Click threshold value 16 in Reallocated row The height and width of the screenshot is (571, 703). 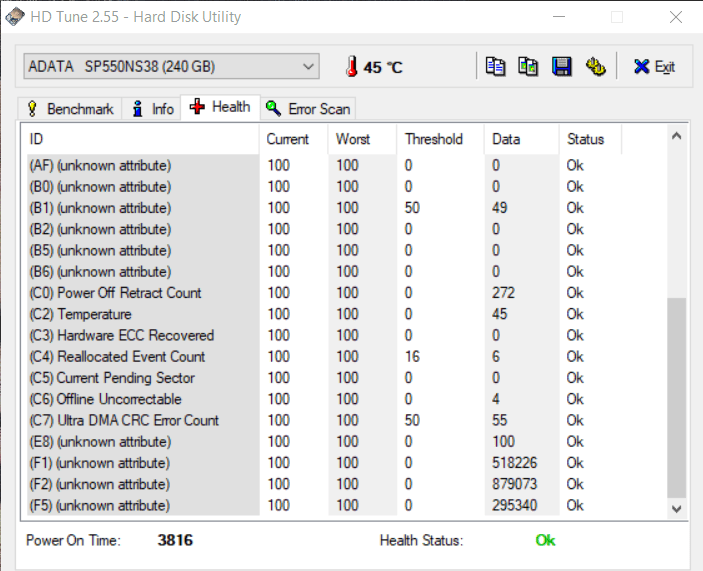(412, 357)
